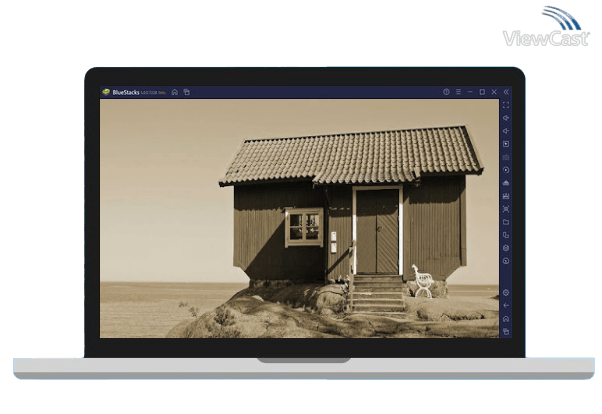Viewport: 602px width, 414px height.
Task: Go to the BlueStacks home screen tab
Action: (174, 92)
